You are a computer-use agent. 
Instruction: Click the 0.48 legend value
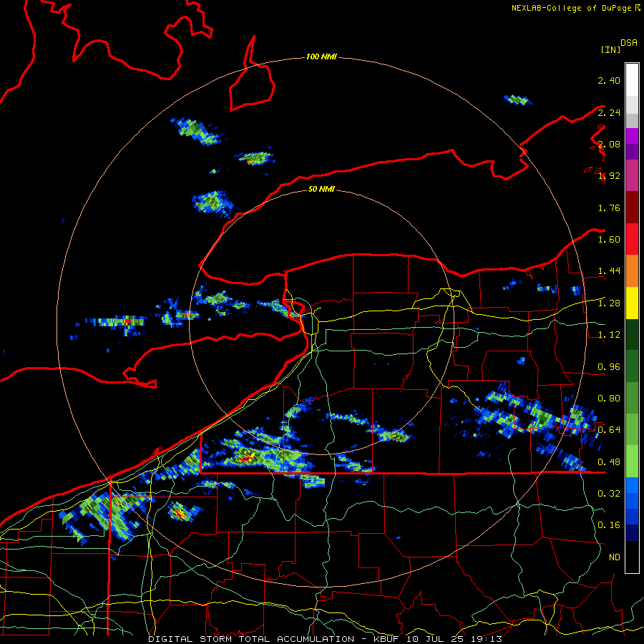[609, 462]
